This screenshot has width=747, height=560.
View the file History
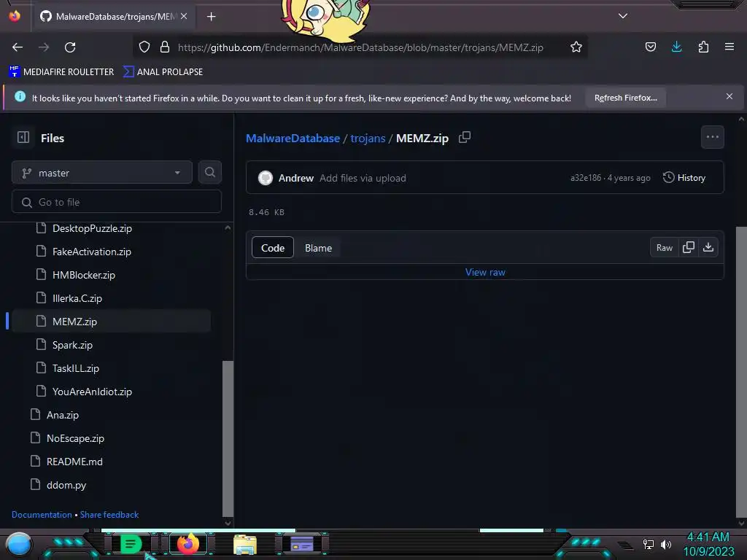[684, 178]
